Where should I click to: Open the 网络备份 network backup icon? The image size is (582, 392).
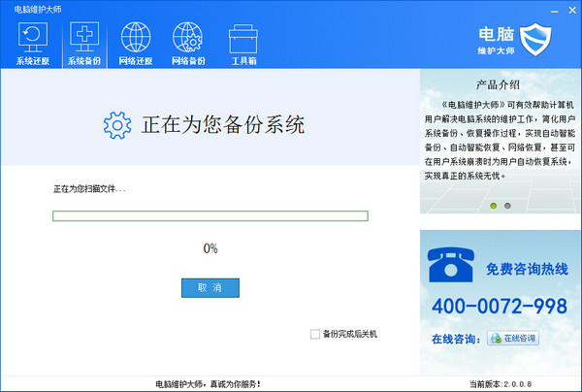(x=188, y=44)
